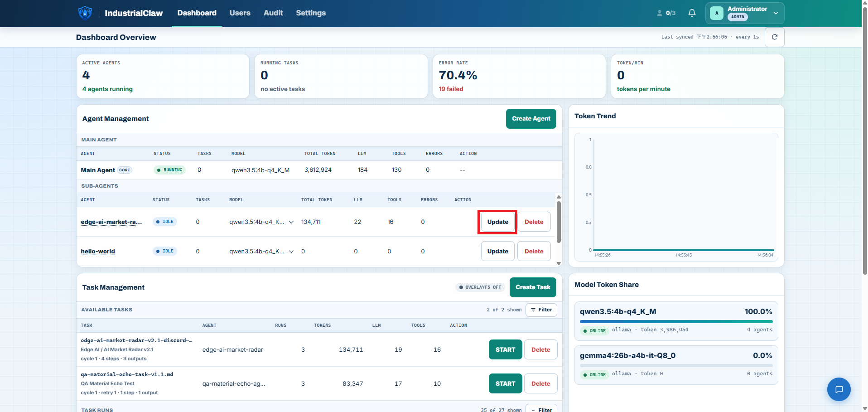Open the notifications bell
Screen dimensions: 868x412
pyautogui.click(x=692, y=13)
